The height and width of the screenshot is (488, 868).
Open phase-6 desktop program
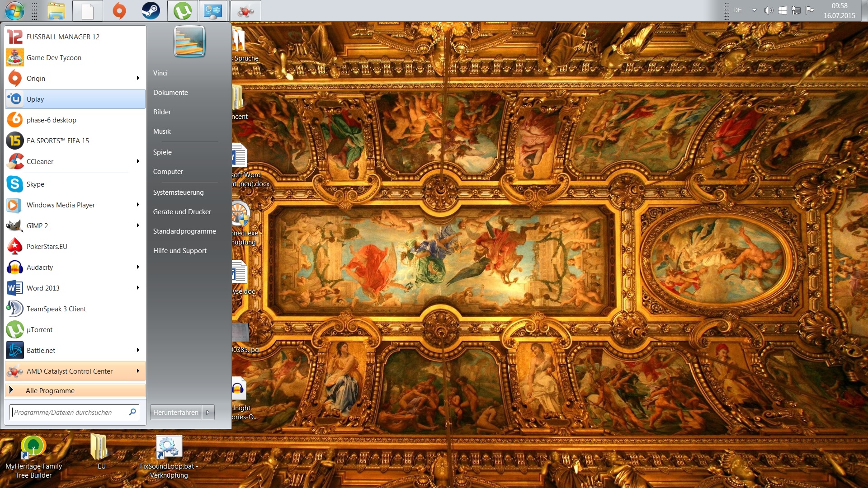pos(75,120)
